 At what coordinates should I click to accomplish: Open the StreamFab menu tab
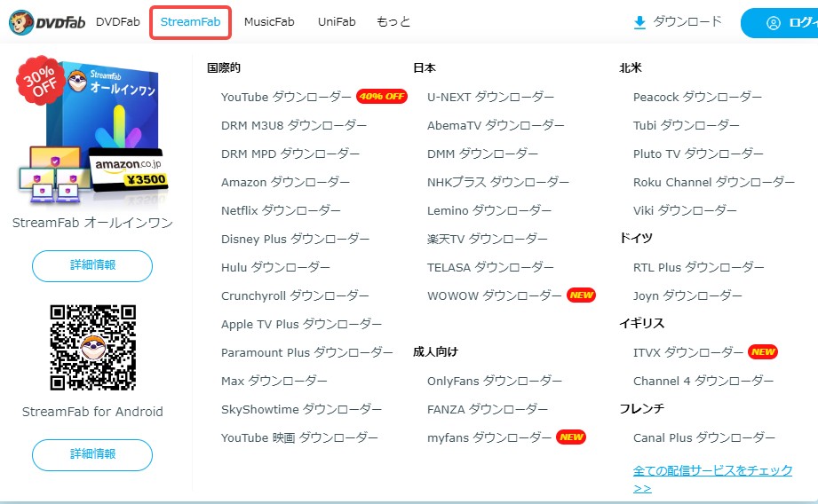(190, 22)
